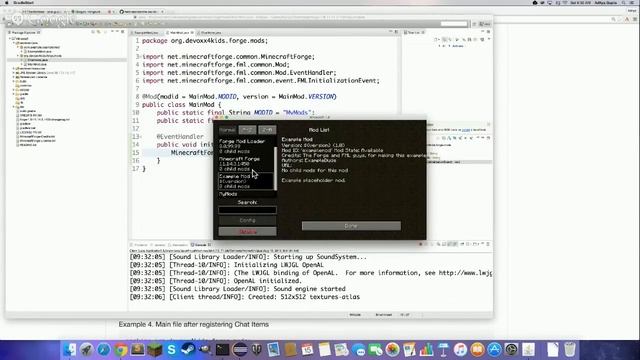Open Calendar from the dock
The height and width of the screenshot is (360, 640).
coord(307,350)
